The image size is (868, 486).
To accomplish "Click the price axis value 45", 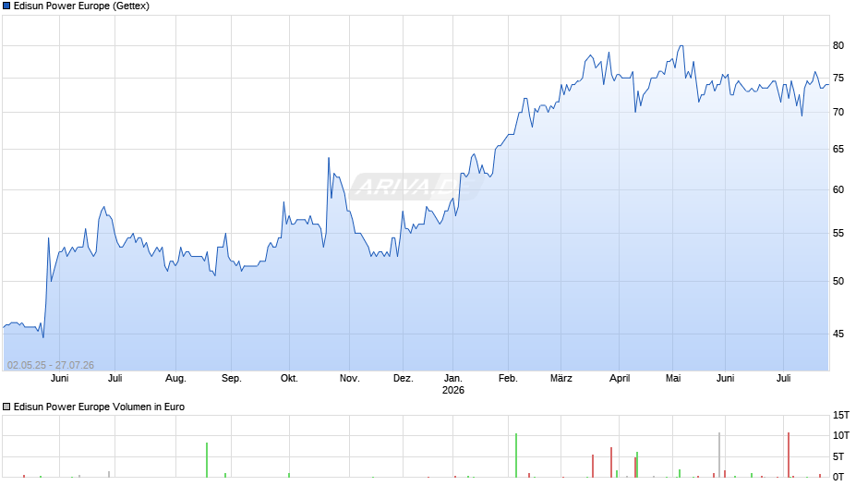I will [838, 334].
